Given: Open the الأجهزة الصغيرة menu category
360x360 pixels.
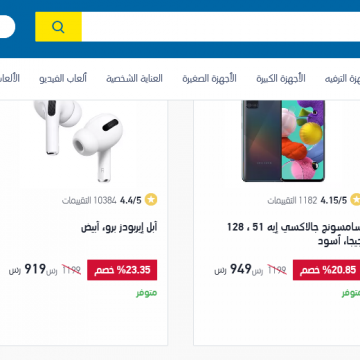Looking at the screenshot, I should click(x=209, y=79).
